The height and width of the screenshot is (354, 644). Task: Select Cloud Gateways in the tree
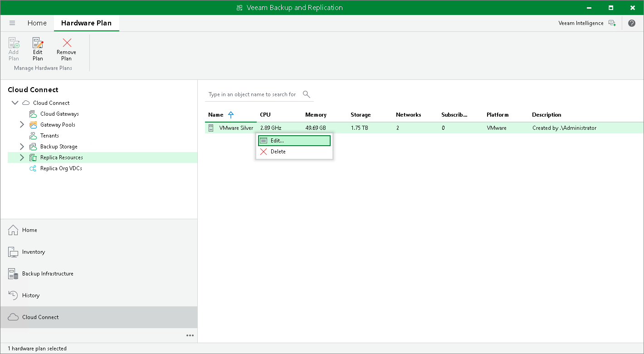tap(59, 114)
